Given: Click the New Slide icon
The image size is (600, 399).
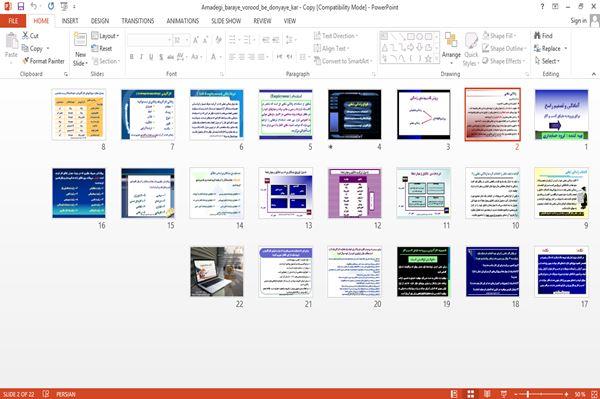Looking at the screenshot, I should pyautogui.click(x=80, y=50).
